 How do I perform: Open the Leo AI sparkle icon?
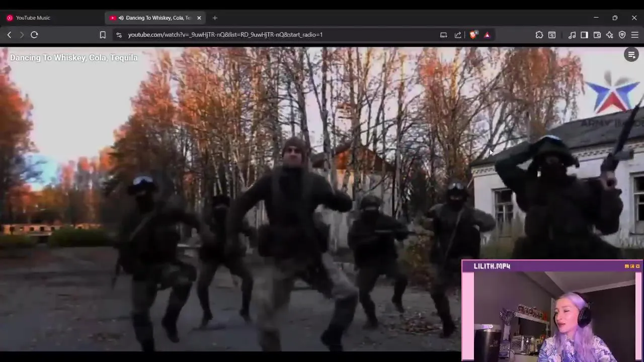pyautogui.click(x=610, y=35)
